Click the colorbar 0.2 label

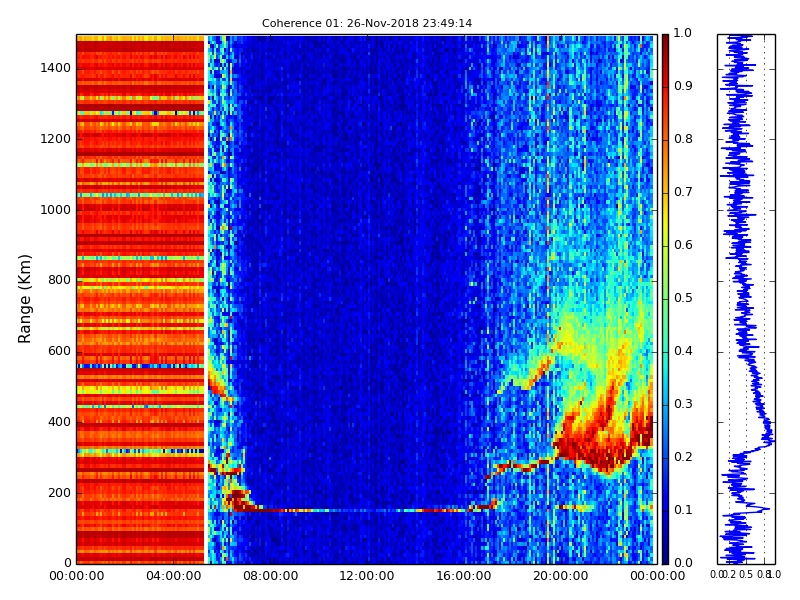click(x=683, y=457)
